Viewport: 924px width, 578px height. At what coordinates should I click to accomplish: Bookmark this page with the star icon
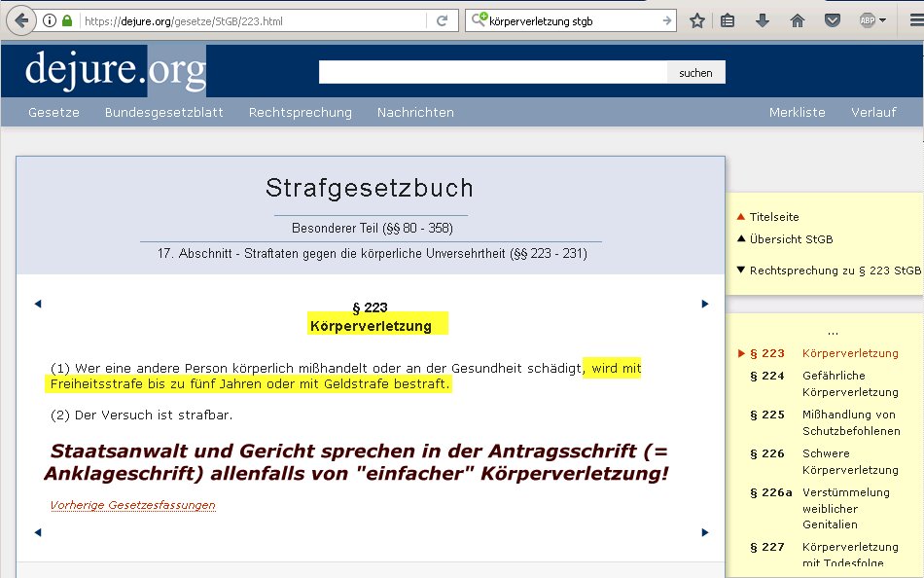[x=697, y=20]
